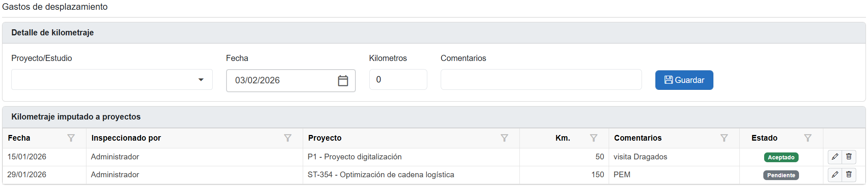This screenshot has height=187, width=868.
Task: Click the ST-354 project row cell
Action: tap(381, 175)
